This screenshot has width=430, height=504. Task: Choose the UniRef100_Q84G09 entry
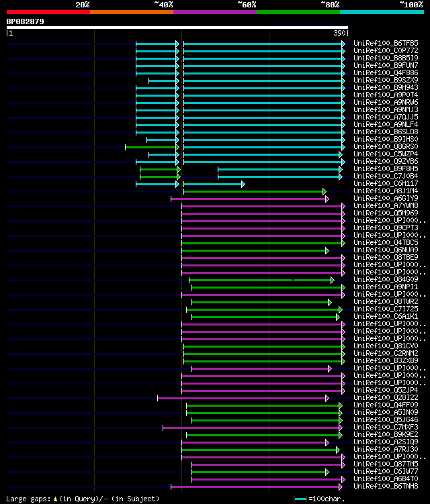[x=386, y=280]
